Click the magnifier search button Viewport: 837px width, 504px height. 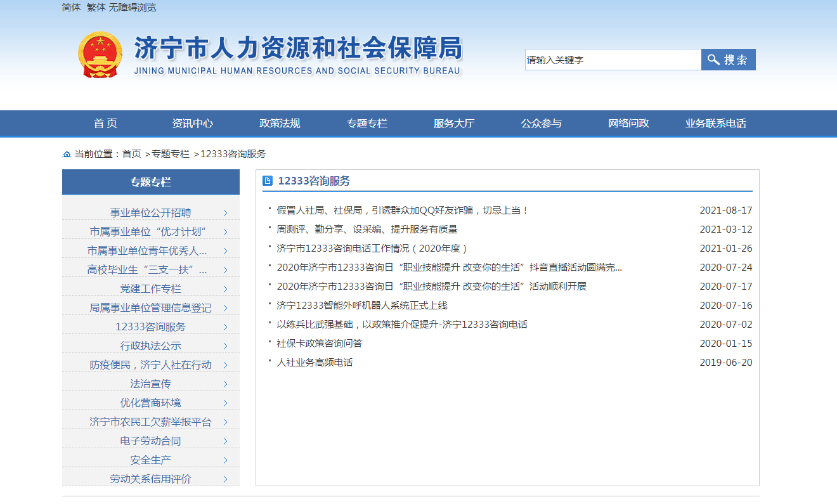point(728,60)
